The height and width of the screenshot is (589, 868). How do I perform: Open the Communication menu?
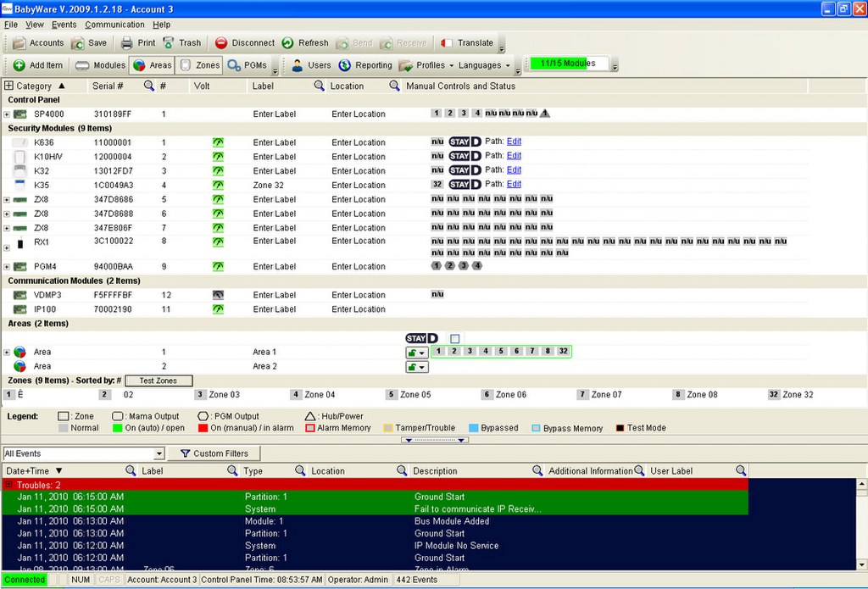tap(114, 25)
